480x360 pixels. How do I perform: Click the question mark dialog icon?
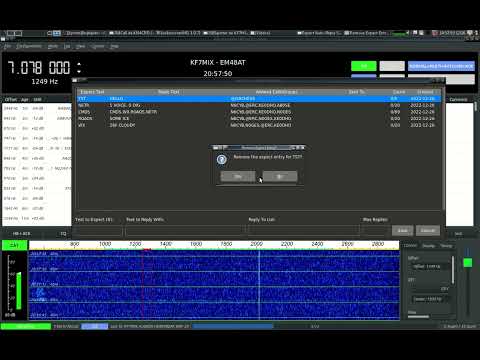click(222, 160)
